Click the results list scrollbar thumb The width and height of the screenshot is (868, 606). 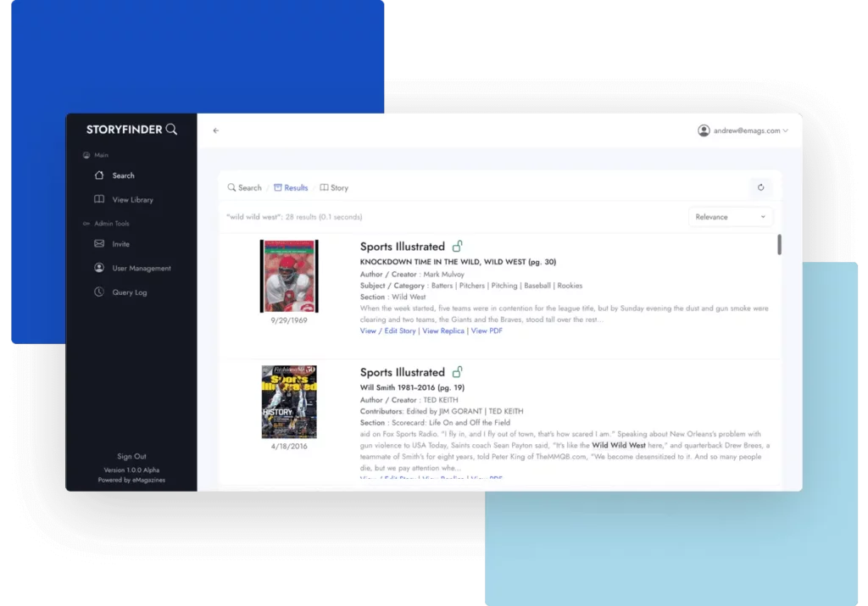click(780, 245)
